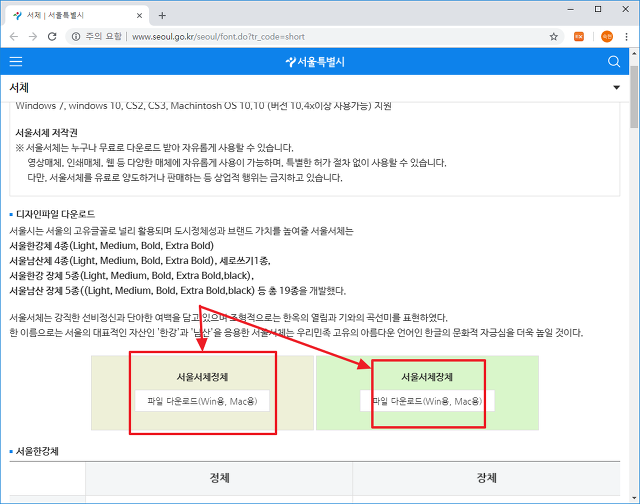Expand the 서체 section dropdown arrow
The image size is (640, 504).
(x=616, y=87)
